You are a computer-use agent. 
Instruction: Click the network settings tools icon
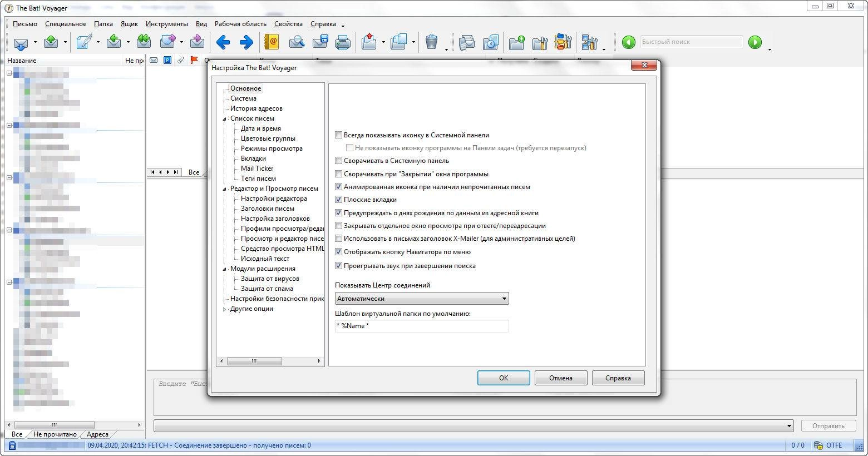point(589,42)
